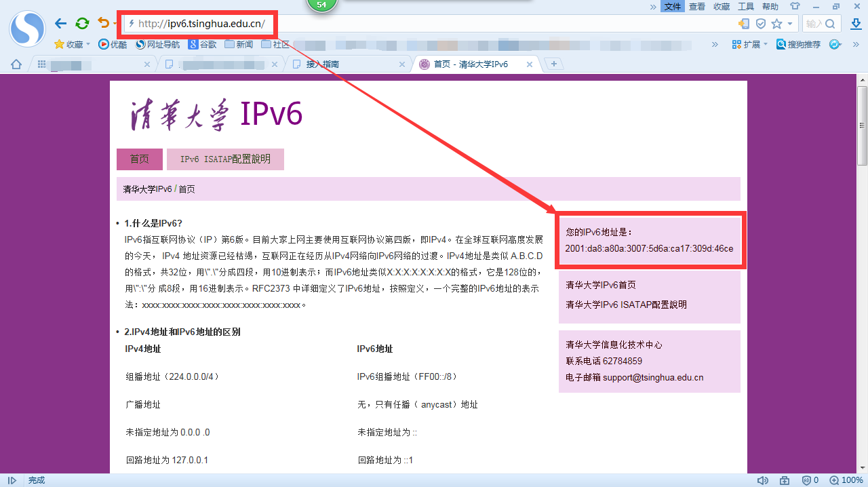This screenshot has width=868, height=487.
Task: Click the 搜狗推荐 toolbar button
Action: click(x=798, y=44)
